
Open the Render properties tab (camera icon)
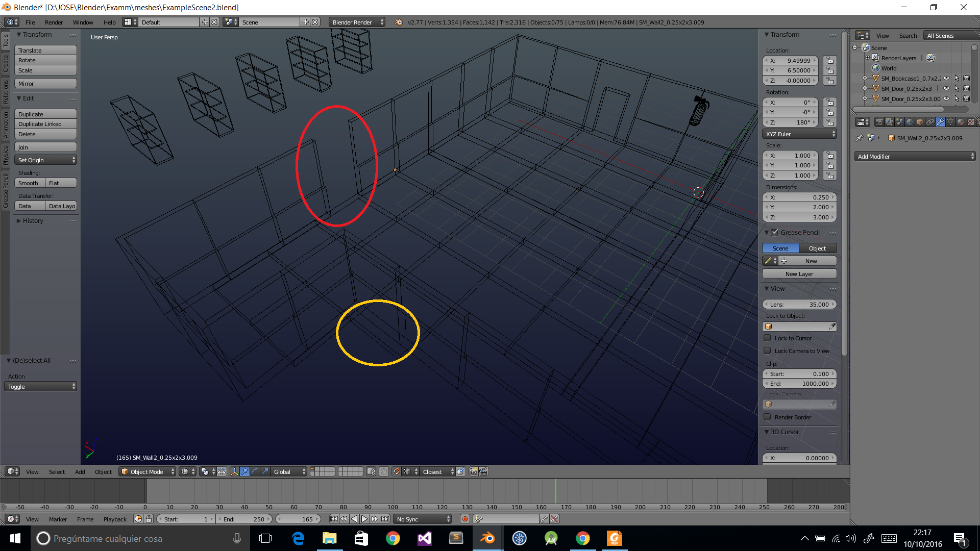[x=879, y=122]
